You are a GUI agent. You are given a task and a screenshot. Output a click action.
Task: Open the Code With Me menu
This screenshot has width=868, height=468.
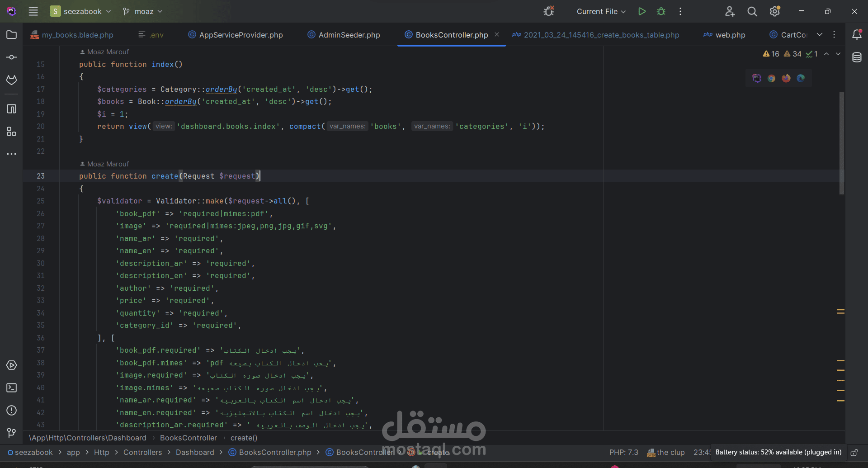[730, 11]
